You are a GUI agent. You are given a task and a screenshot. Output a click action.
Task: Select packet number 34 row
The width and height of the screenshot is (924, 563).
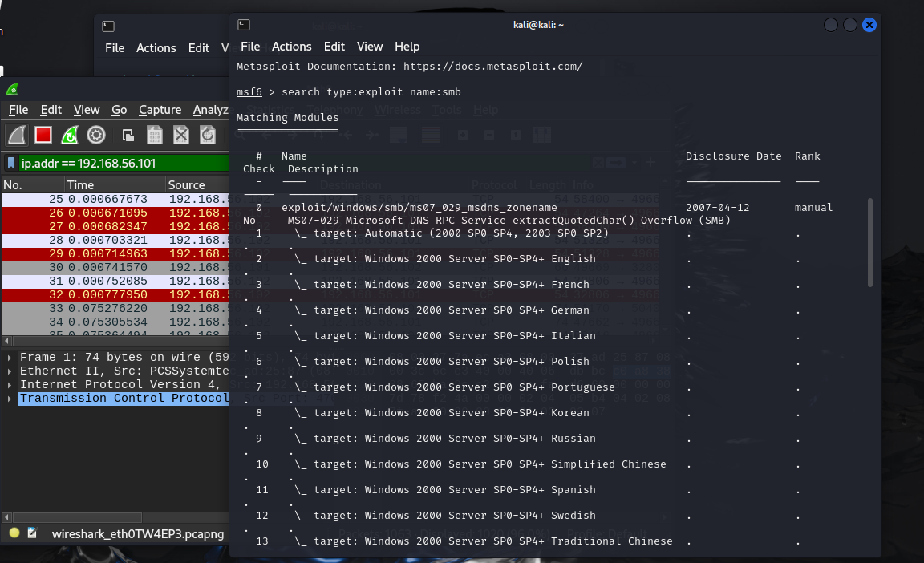pos(115,322)
